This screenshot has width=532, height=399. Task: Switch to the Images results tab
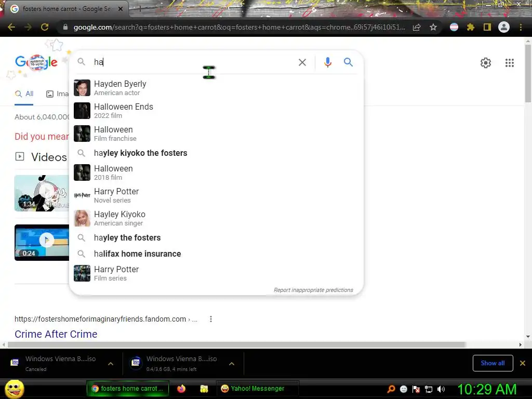57,94
